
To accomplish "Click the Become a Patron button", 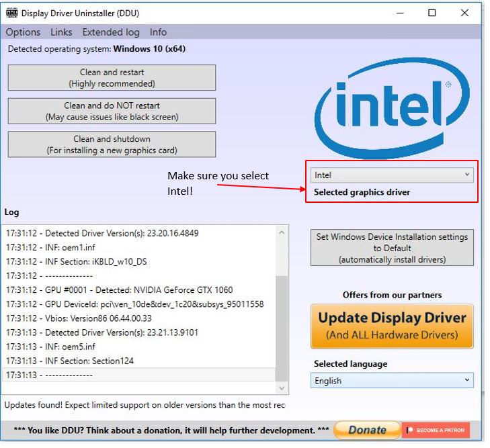I will click(436, 431).
